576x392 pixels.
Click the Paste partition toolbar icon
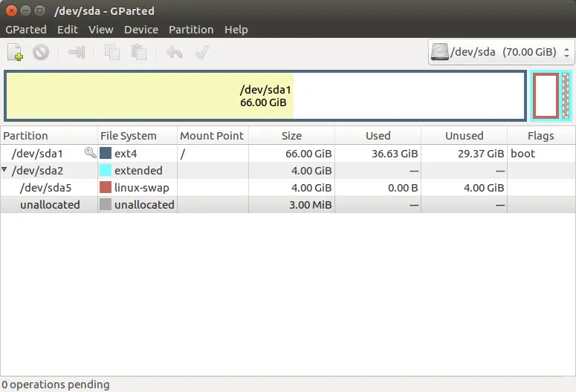coord(139,52)
